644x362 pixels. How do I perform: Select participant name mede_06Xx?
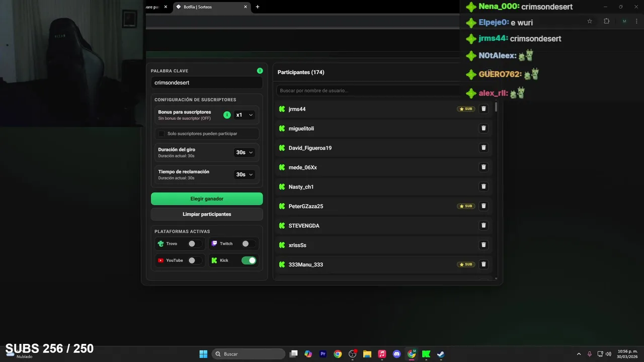point(303,167)
